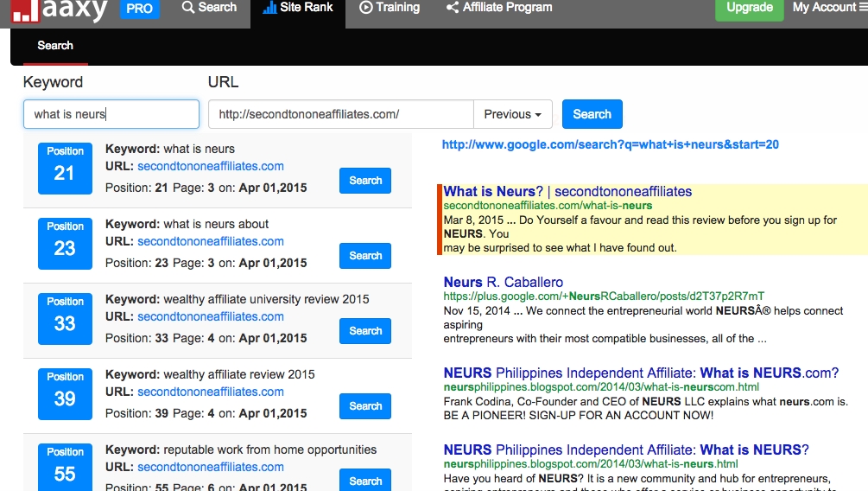868x491 pixels.
Task: Click the magnifier icon beside Search in navbar
Action: point(188,7)
